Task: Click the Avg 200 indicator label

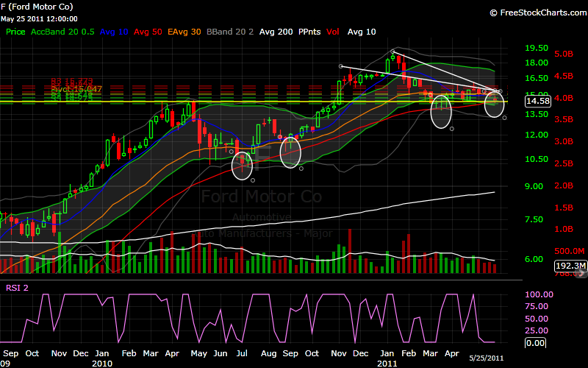Action: pos(276,32)
